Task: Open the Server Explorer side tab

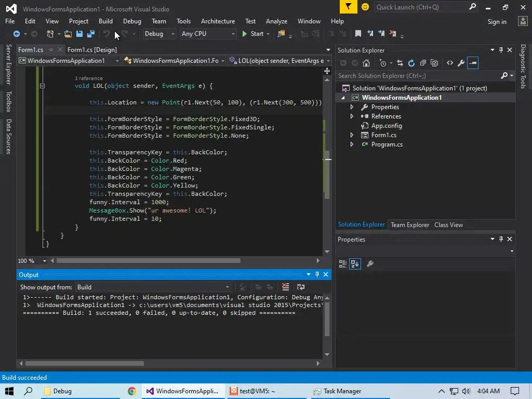Action: (8, 64)
